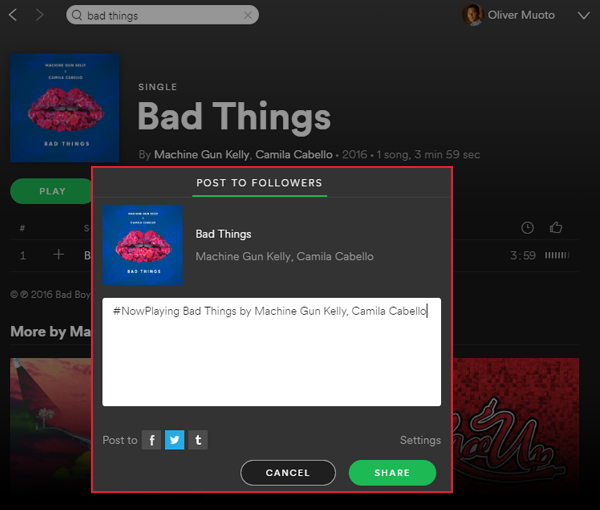
Task: Open share Settings link
Action: (420, 440)
